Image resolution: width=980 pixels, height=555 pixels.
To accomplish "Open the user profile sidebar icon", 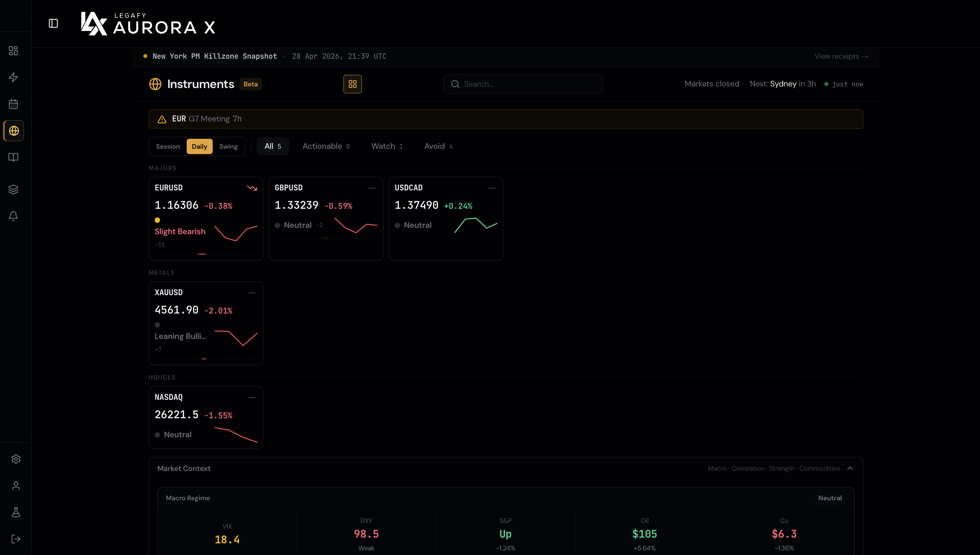I will (x=16, y=486).
